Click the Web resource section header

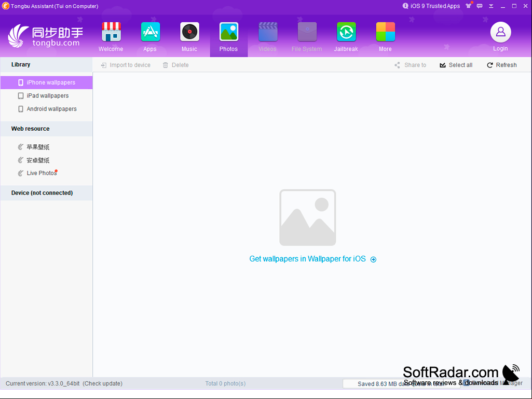(x=47, y=129)
